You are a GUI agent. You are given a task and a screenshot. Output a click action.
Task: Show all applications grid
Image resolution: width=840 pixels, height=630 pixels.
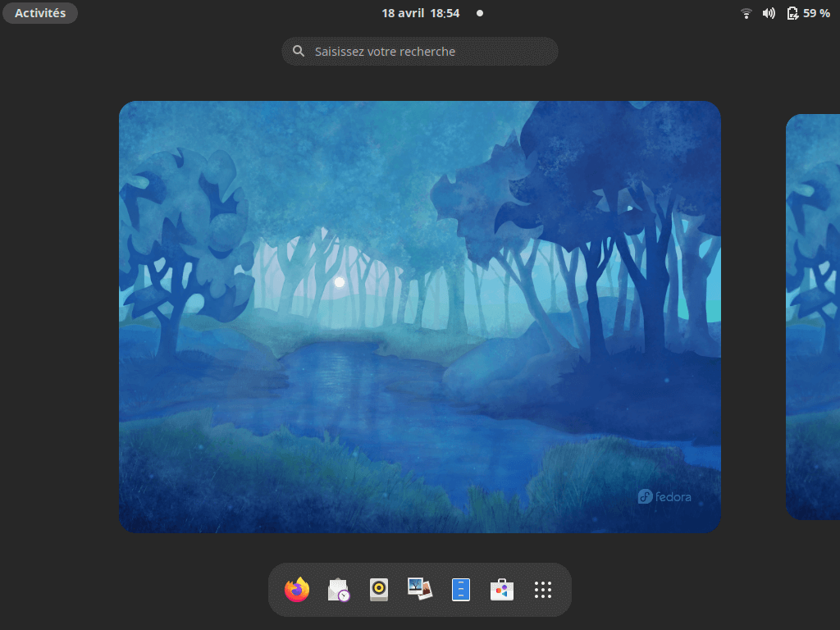pos(543,590)
